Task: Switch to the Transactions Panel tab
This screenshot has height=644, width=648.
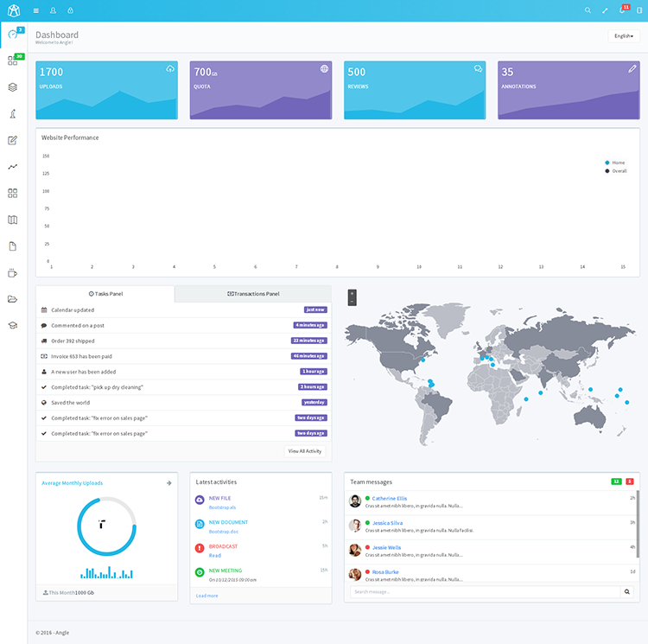Action: (x=253, y=294)
